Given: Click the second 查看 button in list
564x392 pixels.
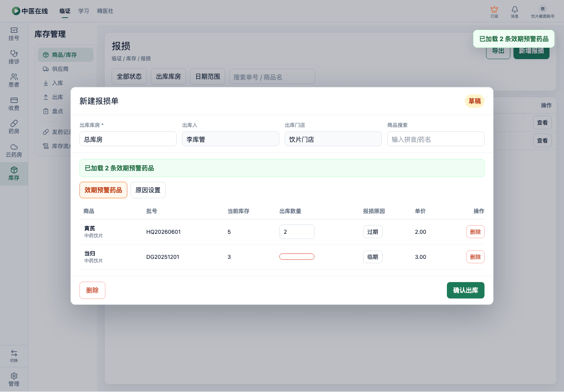Looking at the screenshot, I should point(542,141).
